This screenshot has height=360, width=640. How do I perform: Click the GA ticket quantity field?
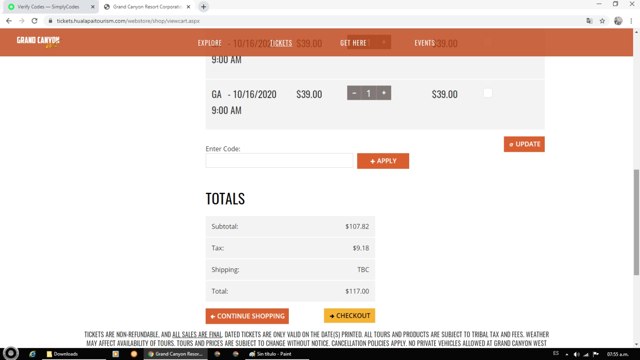point(369,93)
